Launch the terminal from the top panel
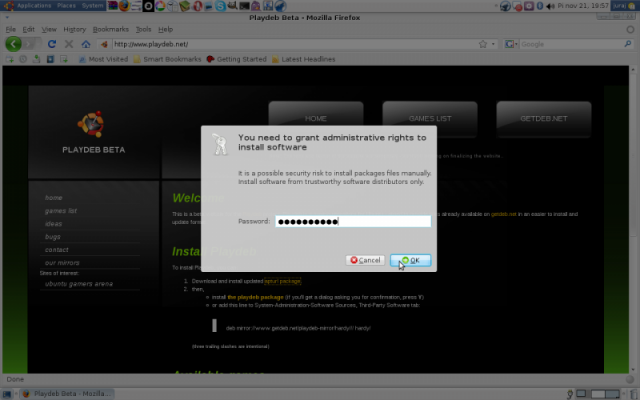 click(244, 6)
